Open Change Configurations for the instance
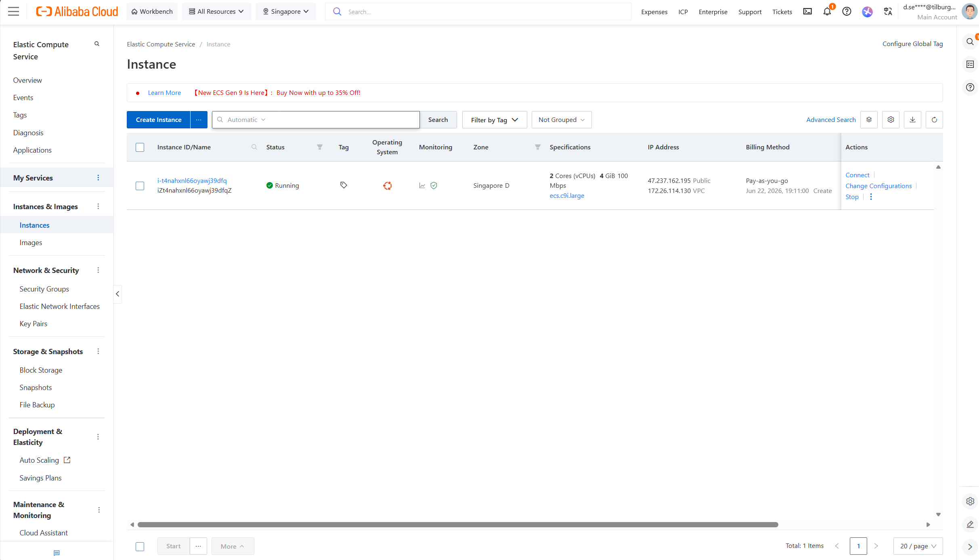This screenshot has height=560, width=979. (x=878, y=186)
